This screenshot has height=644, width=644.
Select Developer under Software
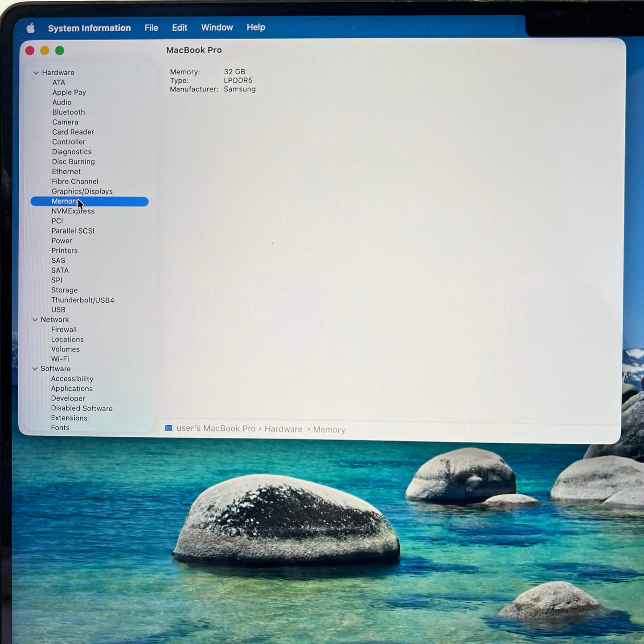(68, 398)
